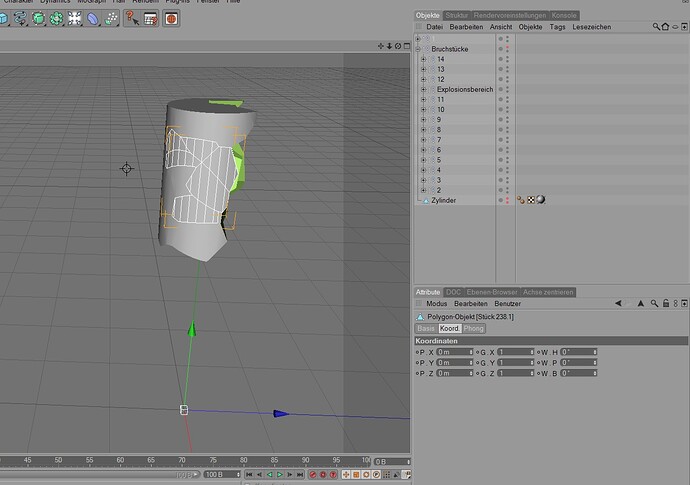The image size is (690, 485).
Task: Expand the Explosionsbereich item
Action: tap(423, 89)
